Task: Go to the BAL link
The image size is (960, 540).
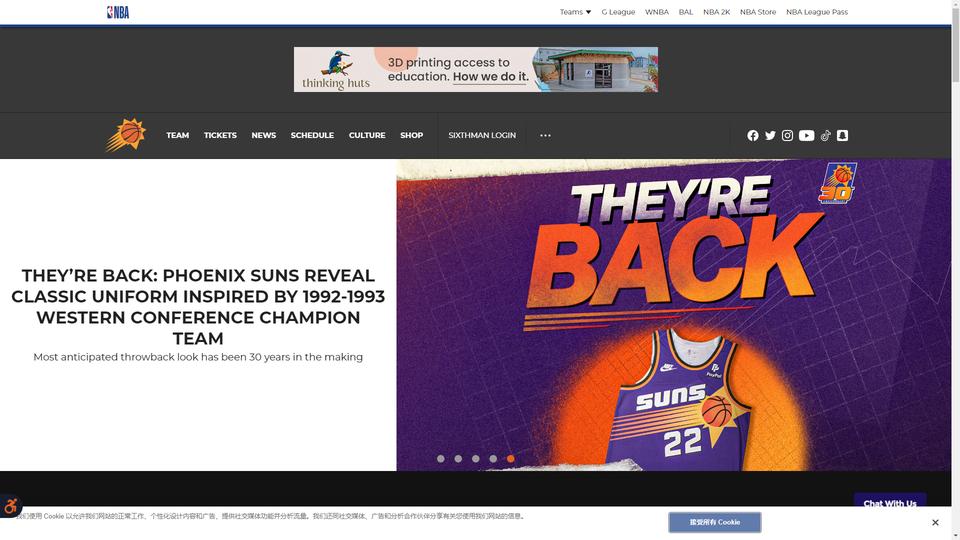Action: click(686, 12)
